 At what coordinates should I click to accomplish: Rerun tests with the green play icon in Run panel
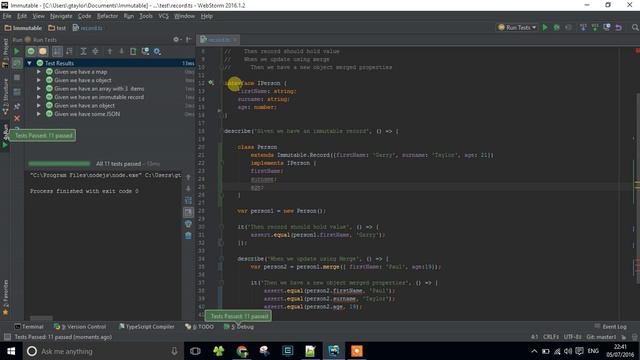(17, 51)
